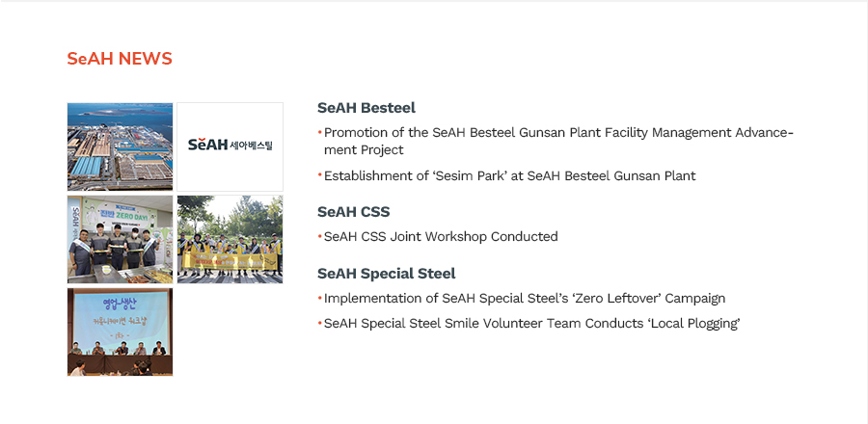Open SeAH CSS Joint Workshop article

tap(441, 237)
